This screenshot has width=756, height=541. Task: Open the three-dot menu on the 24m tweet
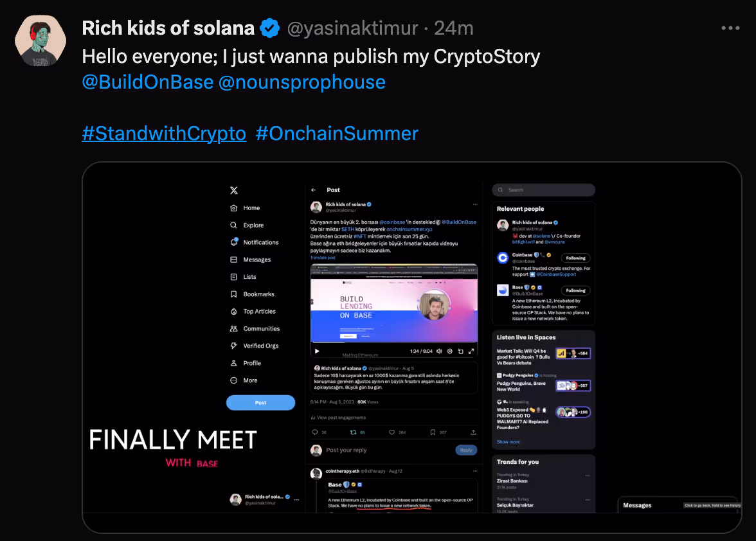(730, 28)
